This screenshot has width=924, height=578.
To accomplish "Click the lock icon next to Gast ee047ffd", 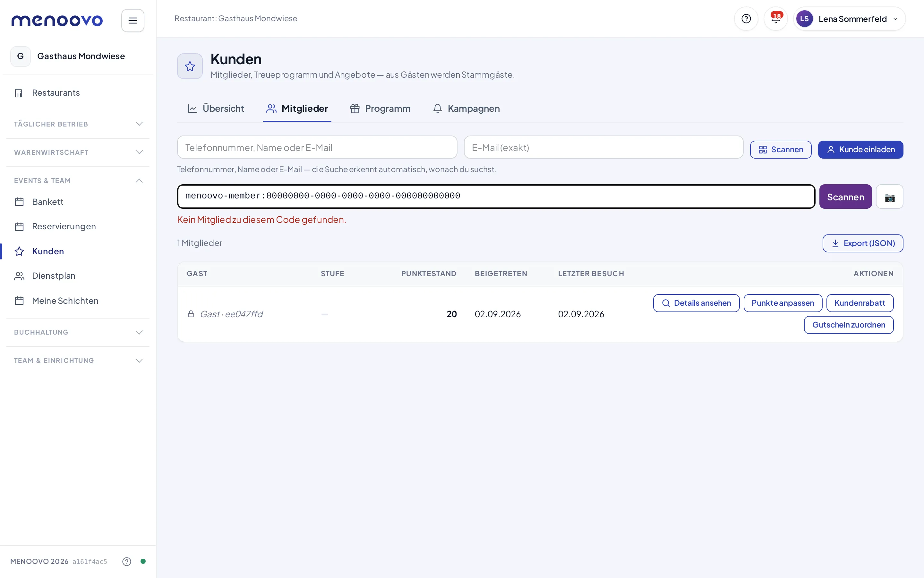I will 191,314.
